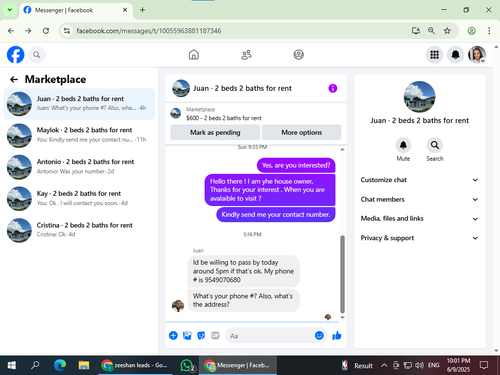500x375 pixels.
Task: Click chat scroll down arrow
Action: coord(342,318)
